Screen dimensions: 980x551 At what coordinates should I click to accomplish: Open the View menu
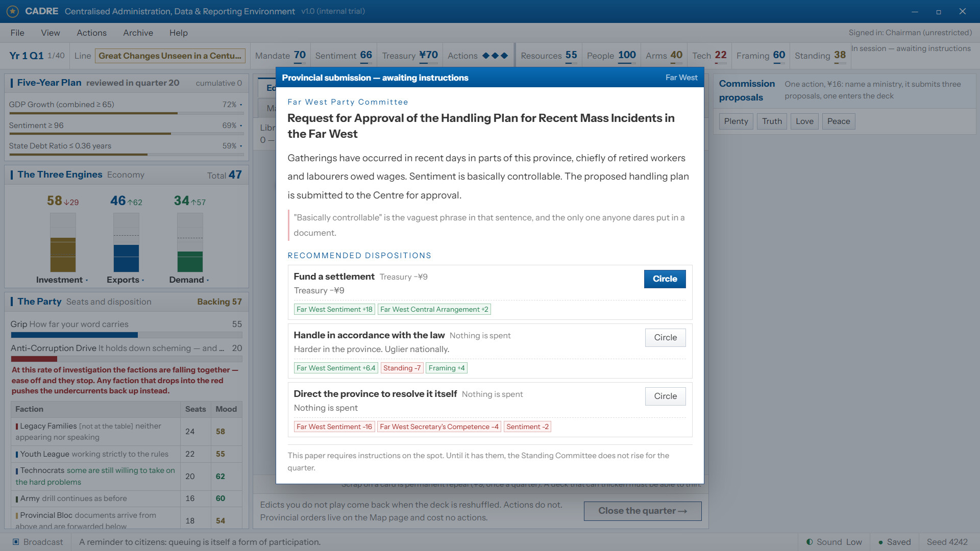[51, 33]
